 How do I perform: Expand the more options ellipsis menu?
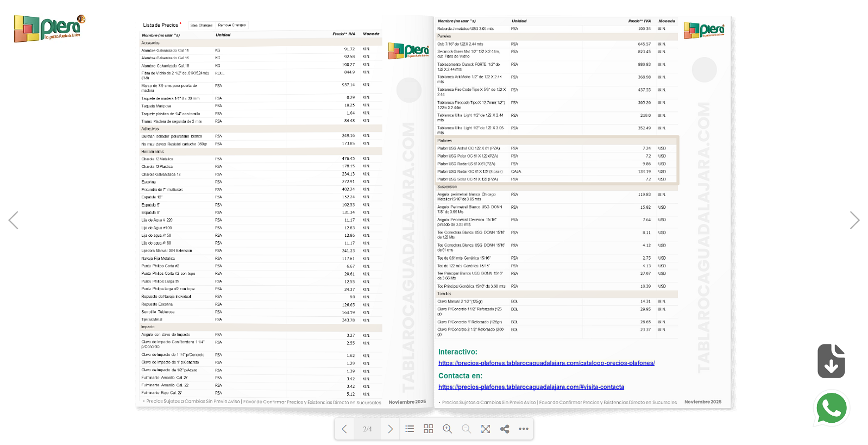(x=524, y=429)
